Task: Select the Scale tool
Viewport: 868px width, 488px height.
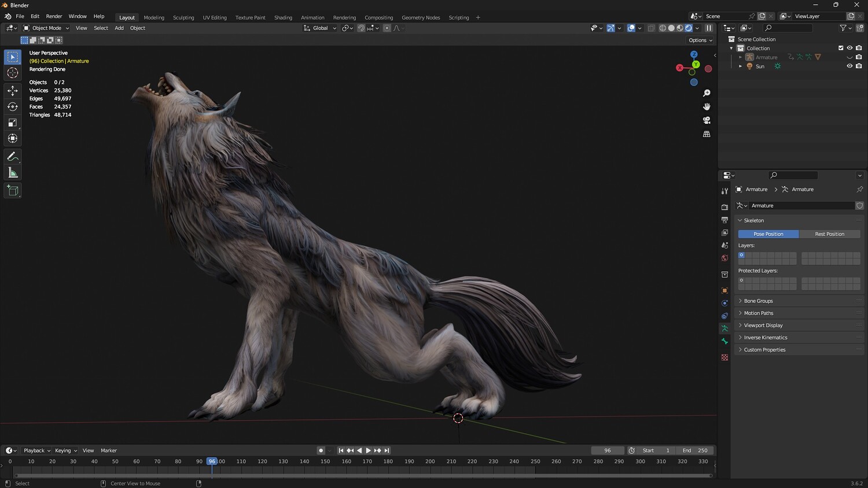Action: tap(13, 123)
